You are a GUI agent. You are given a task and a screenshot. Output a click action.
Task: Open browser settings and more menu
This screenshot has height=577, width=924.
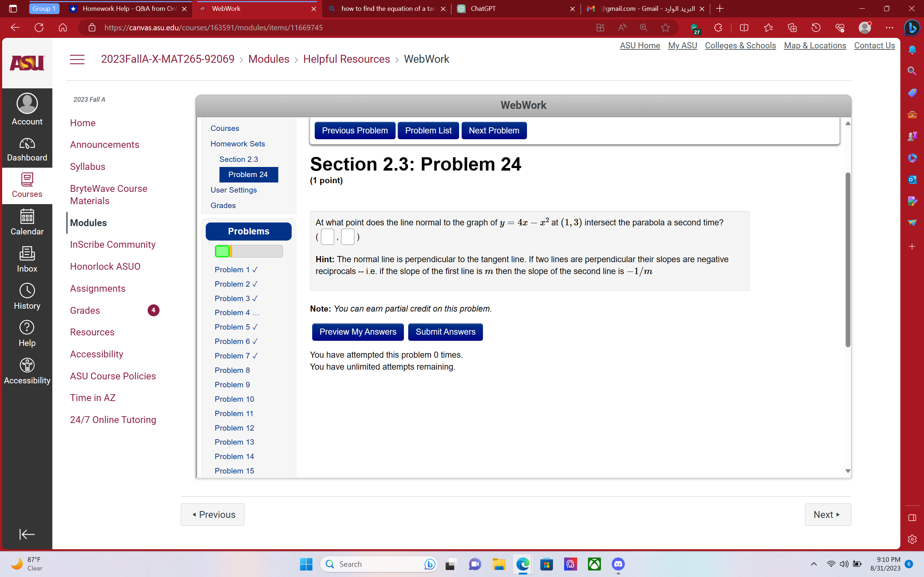tap(889, 27)
